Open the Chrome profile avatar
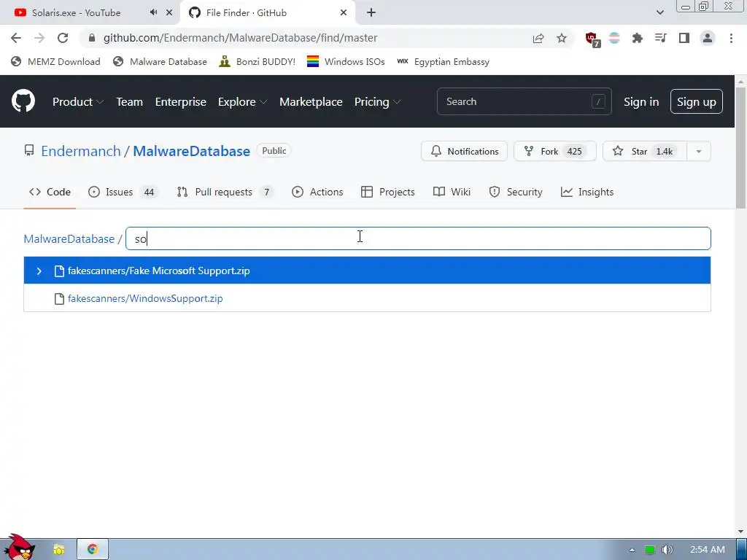This screenshot has width=747, height=560. click(708, 38)
